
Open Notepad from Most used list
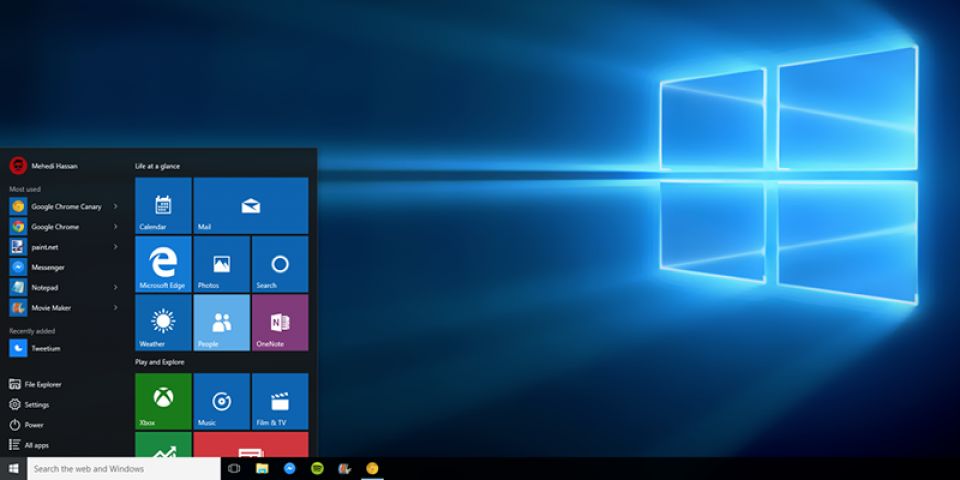[x=64, y=287]
